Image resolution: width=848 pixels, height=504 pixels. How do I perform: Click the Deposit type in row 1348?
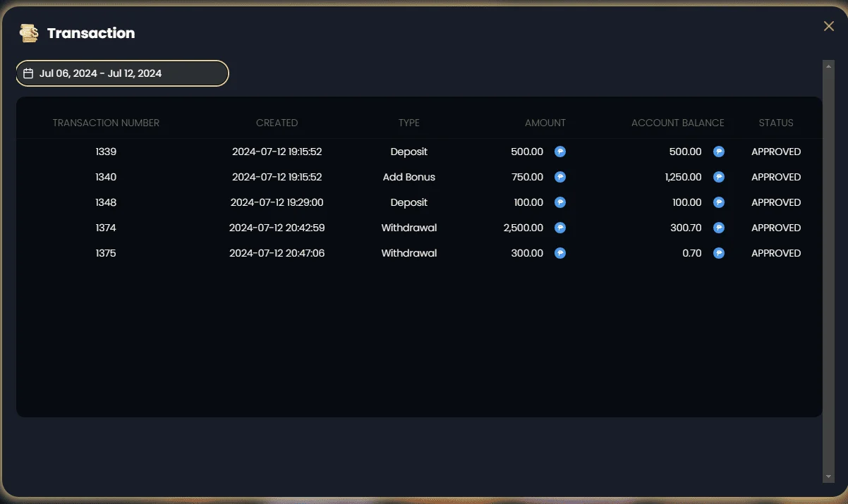(x=409, y=202)
